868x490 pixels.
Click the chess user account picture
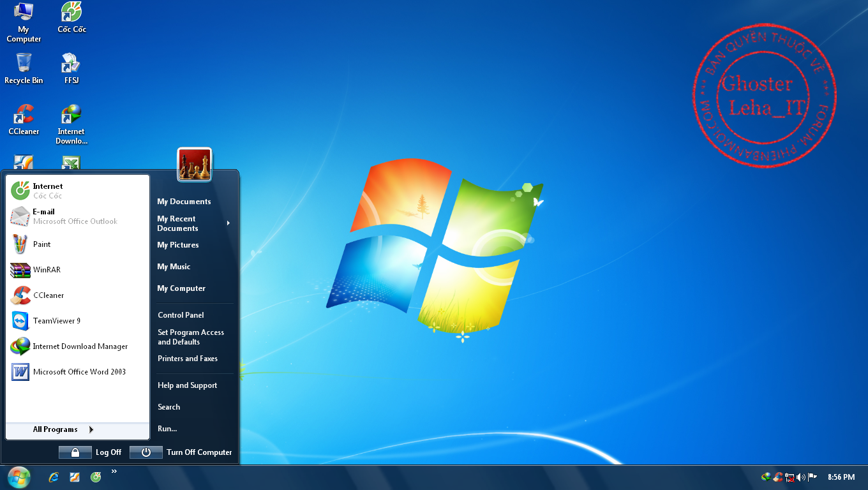[x=194, y=165]
